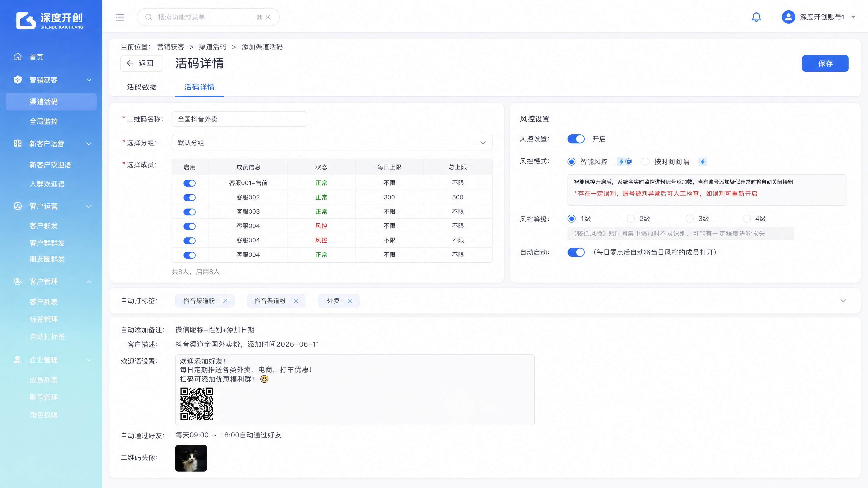Image resolution: width=868 pixels, height=488 pixels.
Task: Click the 企业管理 person icon
Action: pyautogui.click(x=18, y=360)
